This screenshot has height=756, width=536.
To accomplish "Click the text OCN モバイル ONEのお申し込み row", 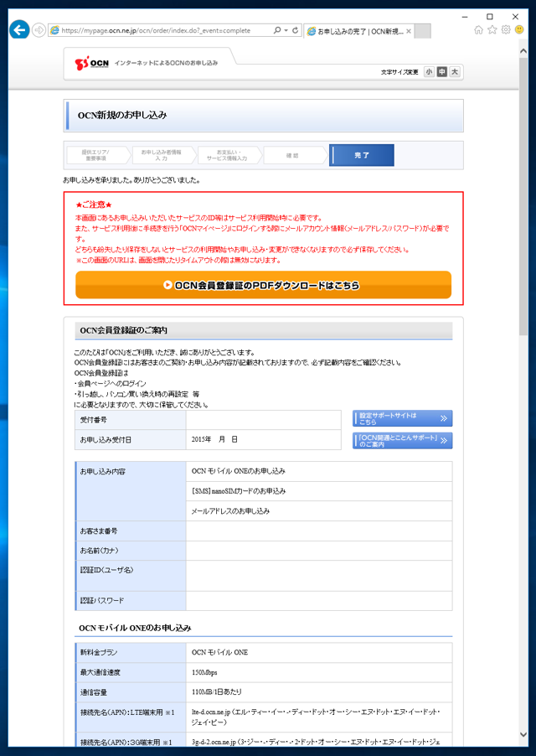I will tap(319, 471).
